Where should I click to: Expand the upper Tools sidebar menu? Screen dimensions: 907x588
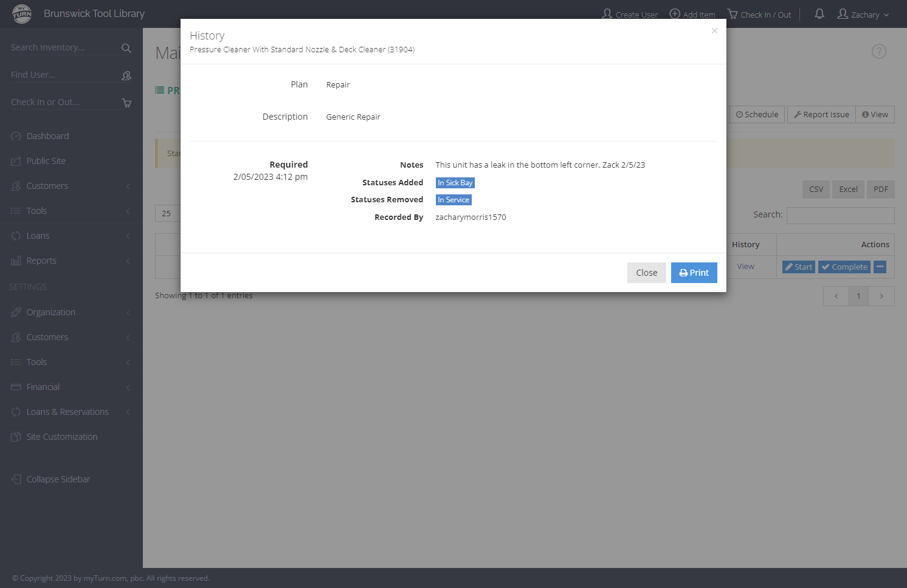coord(71,211)
